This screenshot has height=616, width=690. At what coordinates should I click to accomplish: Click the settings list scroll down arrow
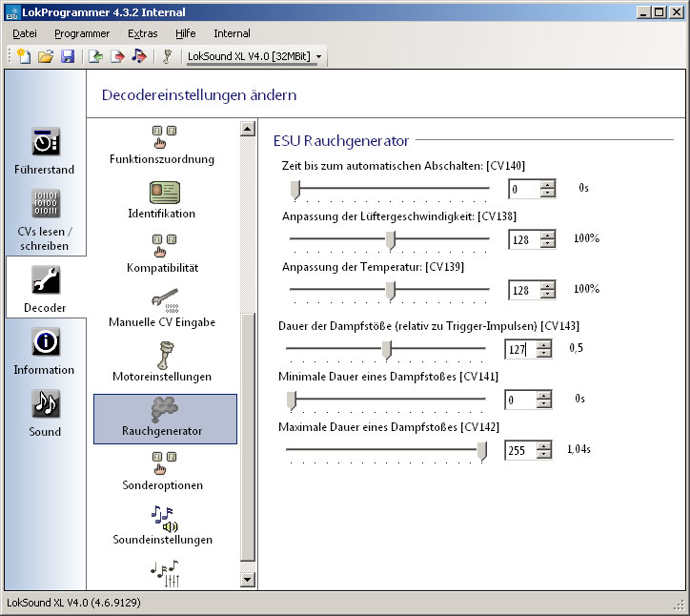pos(248,580)
